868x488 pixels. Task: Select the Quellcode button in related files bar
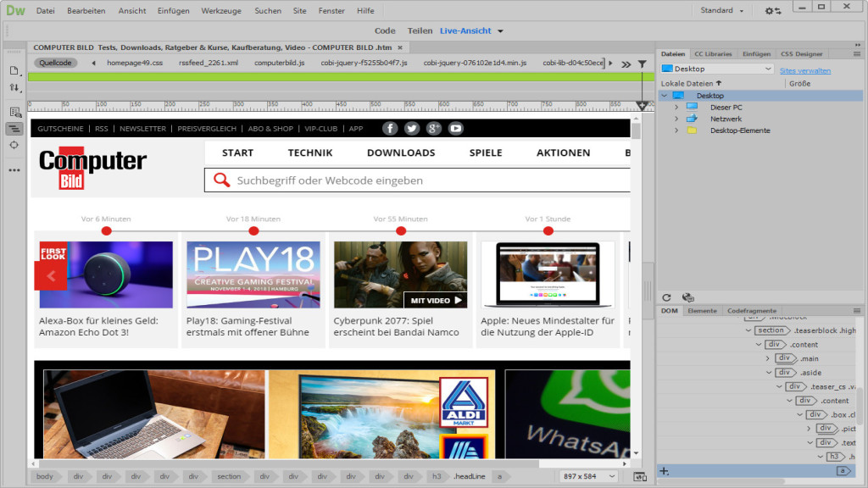click(x=55, y=62)
